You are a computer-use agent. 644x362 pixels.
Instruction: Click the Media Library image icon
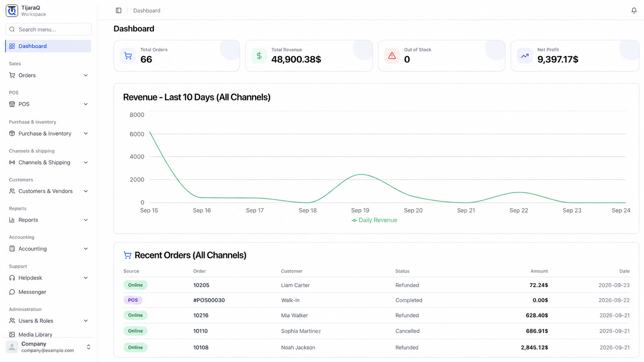[12, 335]
